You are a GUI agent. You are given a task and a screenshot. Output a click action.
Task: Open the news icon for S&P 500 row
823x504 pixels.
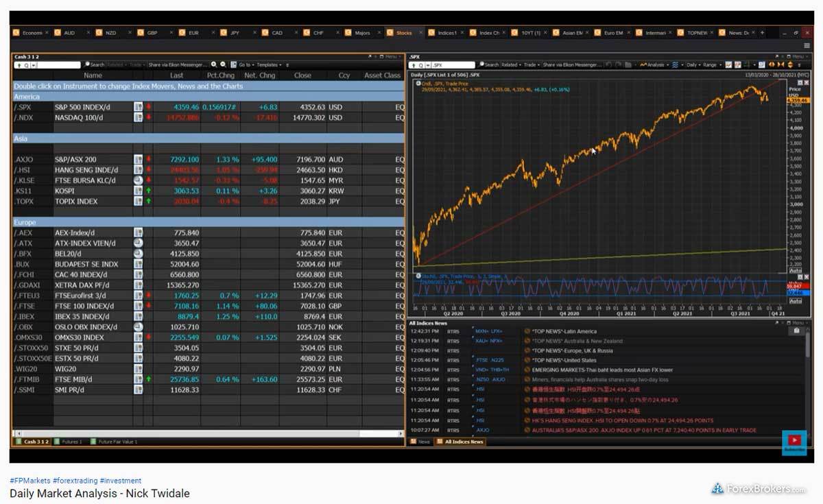tap(138, 107)
